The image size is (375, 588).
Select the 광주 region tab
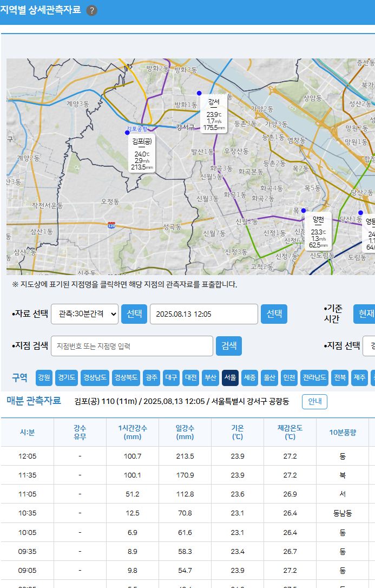[152, 377]
